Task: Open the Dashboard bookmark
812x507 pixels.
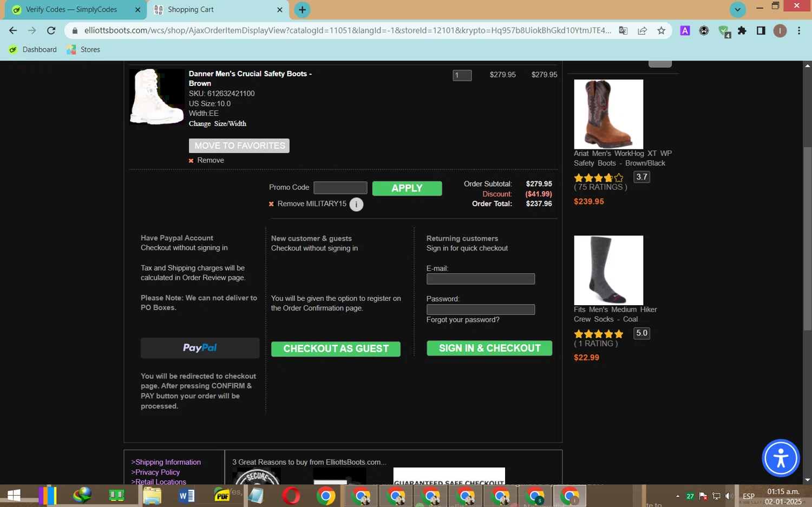Action: coord(33,49)
